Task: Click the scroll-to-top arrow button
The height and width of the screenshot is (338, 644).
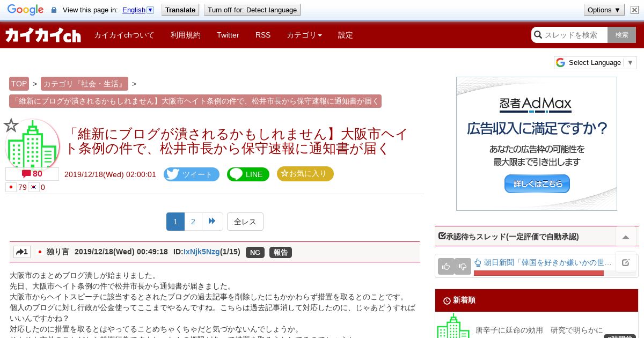Action: [626, 237]
